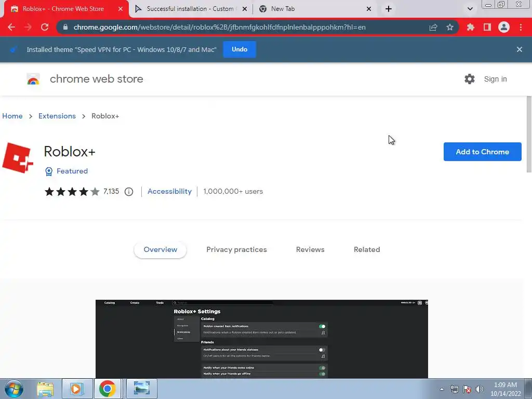
Task: Dismiss the installed theme notification bar
Action: tap(519, 49)
